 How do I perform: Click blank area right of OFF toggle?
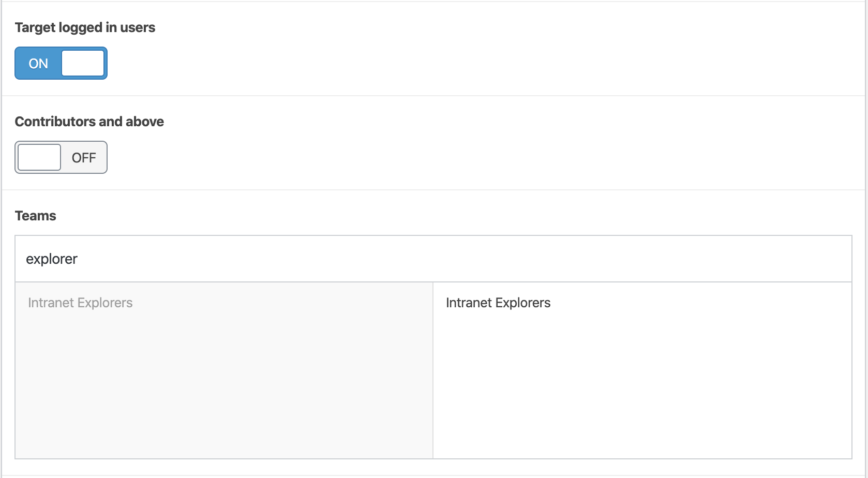point(414,157)
